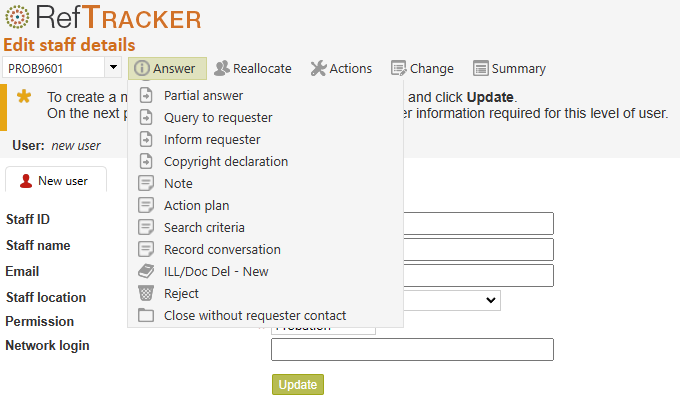Viewport: 680px width, 401px height.
Task: Open the Summary toolbar item
Action: click(509, 68)
